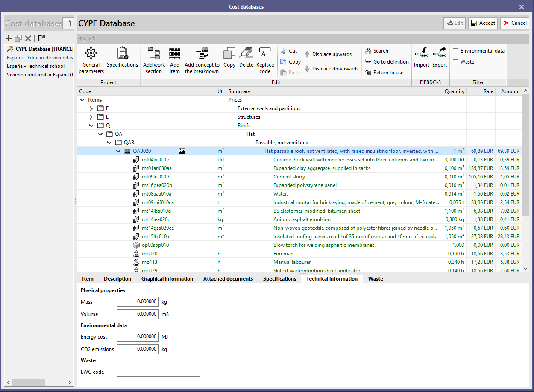This screenshot has width=534, height=392.
Task: Enable the Waste filter checkbox
Action: pos(455,62)
